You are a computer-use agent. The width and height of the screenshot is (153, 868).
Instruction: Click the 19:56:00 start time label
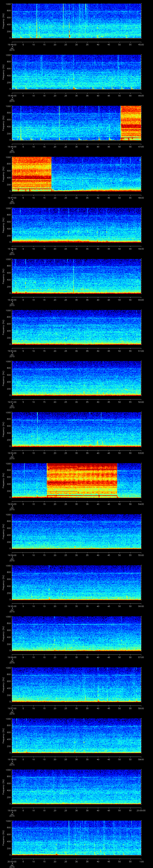coord(12,657)
